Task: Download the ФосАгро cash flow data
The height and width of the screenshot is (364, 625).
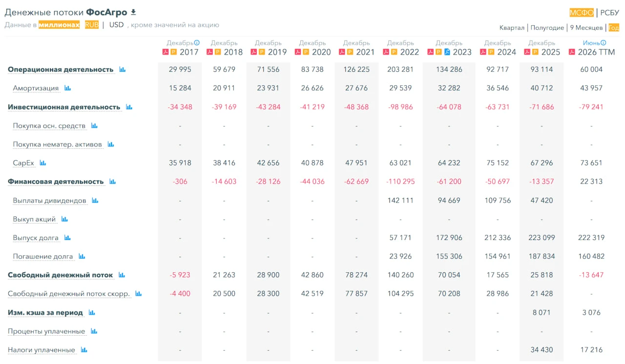Action: [133, 12]
